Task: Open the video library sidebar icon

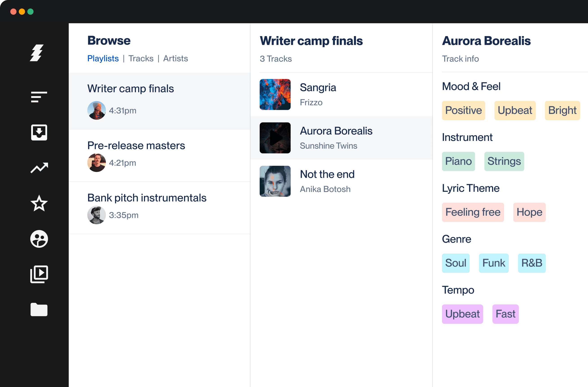Action: click(x=39, y=274)
